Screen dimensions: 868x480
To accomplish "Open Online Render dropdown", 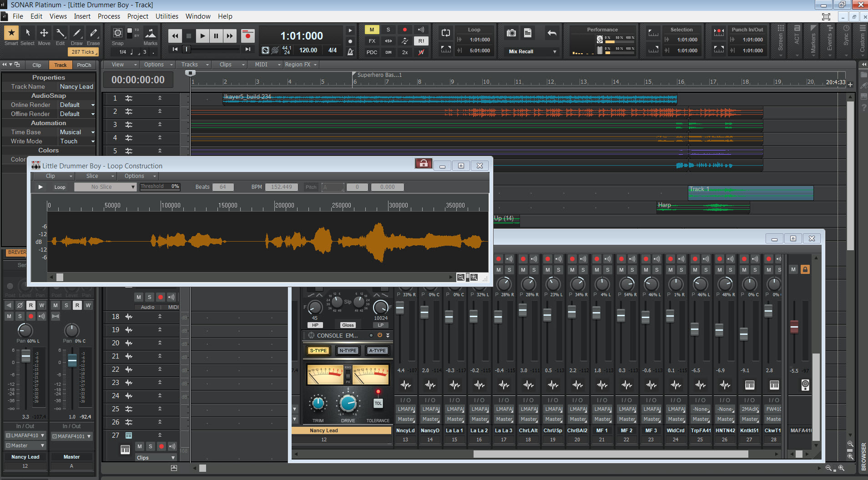I will (77, 105).
